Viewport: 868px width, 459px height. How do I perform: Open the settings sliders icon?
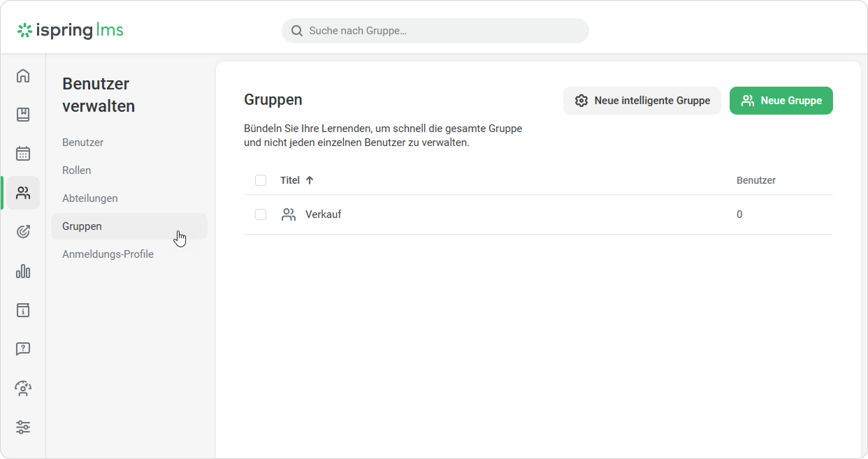[23, 427]
